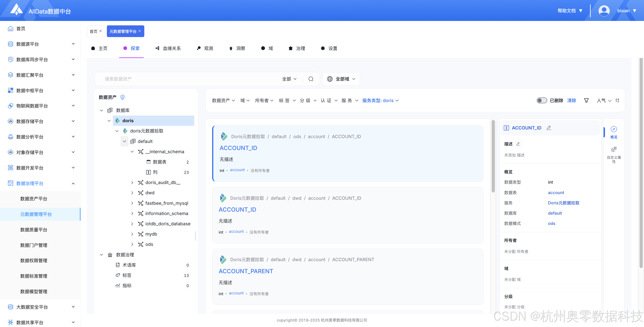
Task: Open the all domains dropdown
Action: [x=341, y=79]
